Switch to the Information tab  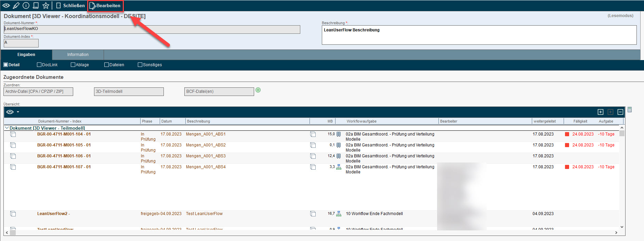tap(78, 55)
